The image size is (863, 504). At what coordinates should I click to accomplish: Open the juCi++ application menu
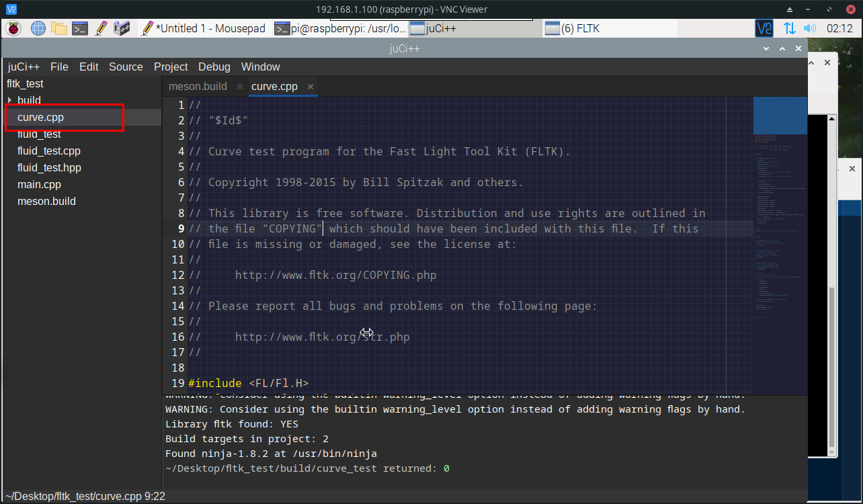[24, 67]
